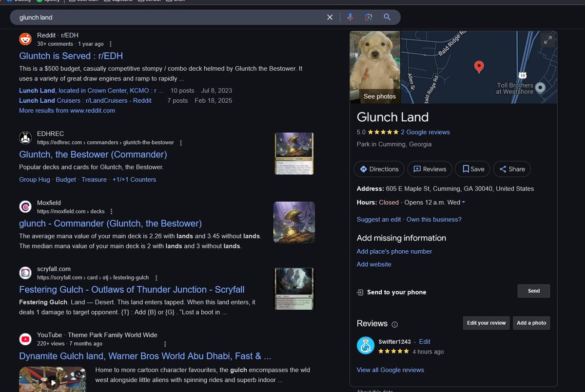Click the Moxfield mushroom artwork thumbnail
The height and width of the screenshot is (392, 585).
point(294,222)
